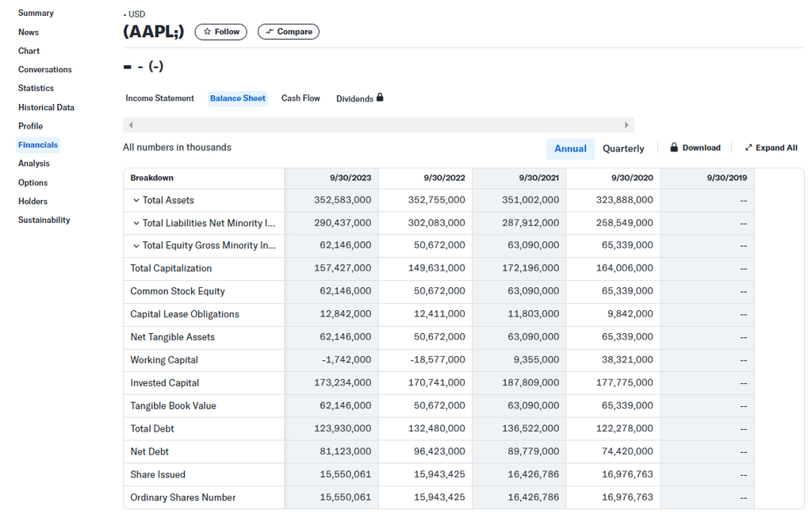Open the Cash Flow tab
This screenshot has width=812, height=518.
pos(301,98)
